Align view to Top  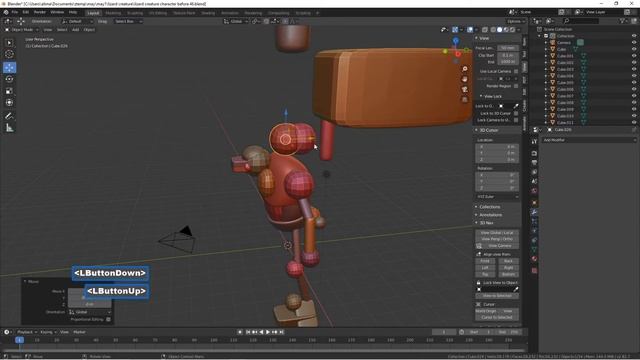click(485, 274)
